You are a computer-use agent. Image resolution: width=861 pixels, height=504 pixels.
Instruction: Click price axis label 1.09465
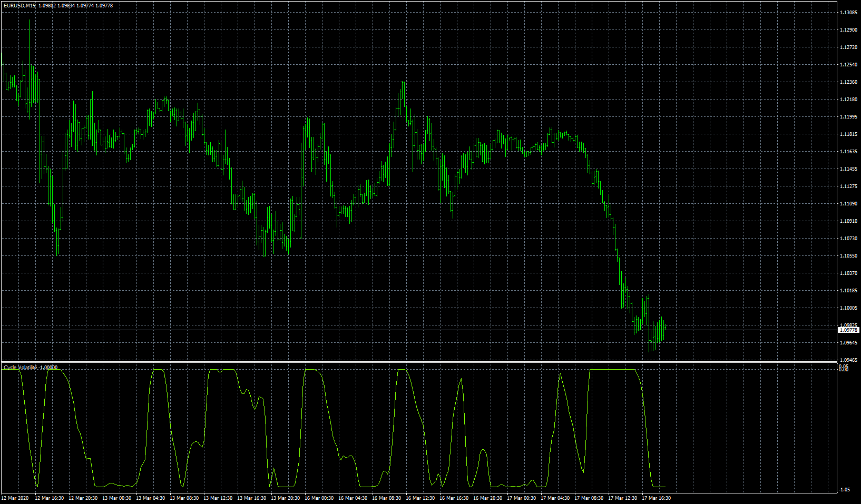pos(848,360)
